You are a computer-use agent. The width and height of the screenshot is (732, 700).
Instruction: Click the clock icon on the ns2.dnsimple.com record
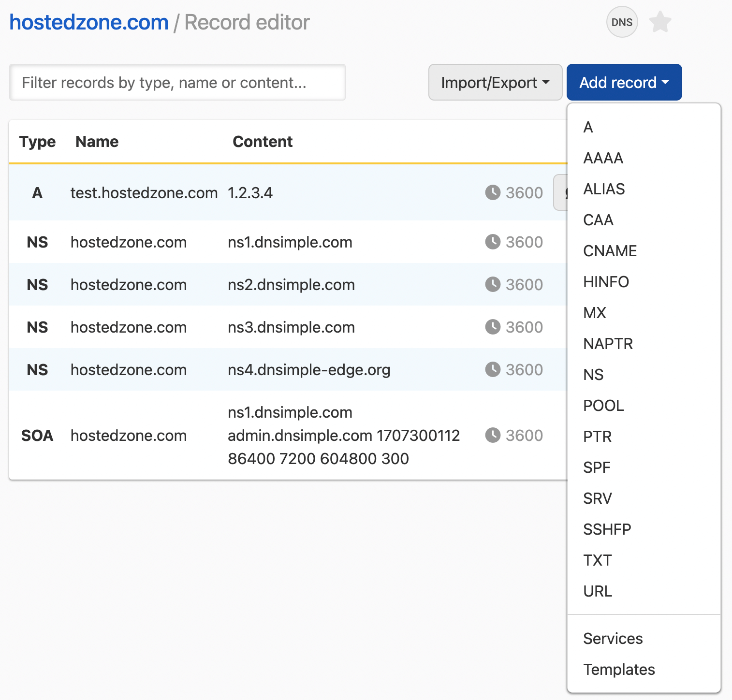[492, 285]
